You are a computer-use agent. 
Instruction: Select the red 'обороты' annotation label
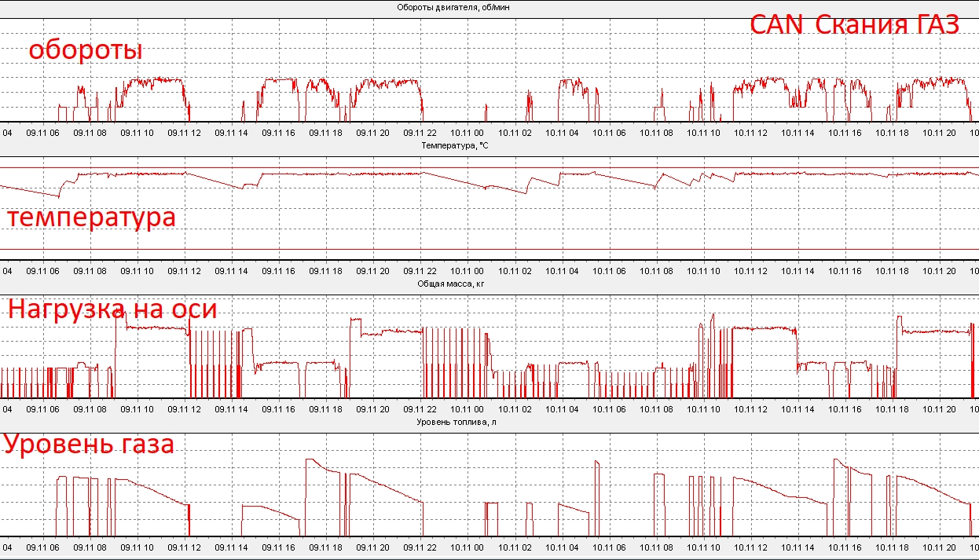86,50
